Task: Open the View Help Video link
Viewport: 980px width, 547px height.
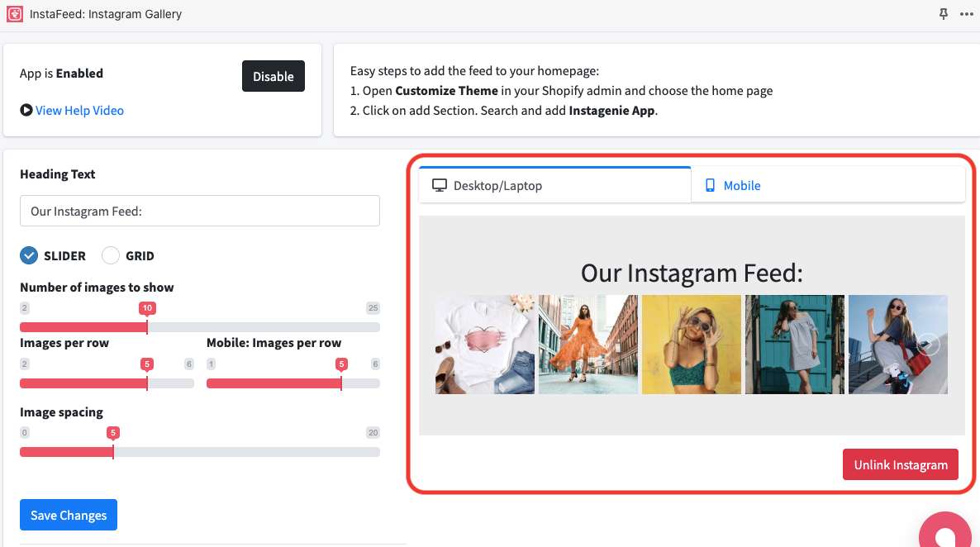Action: click(79, 110)
